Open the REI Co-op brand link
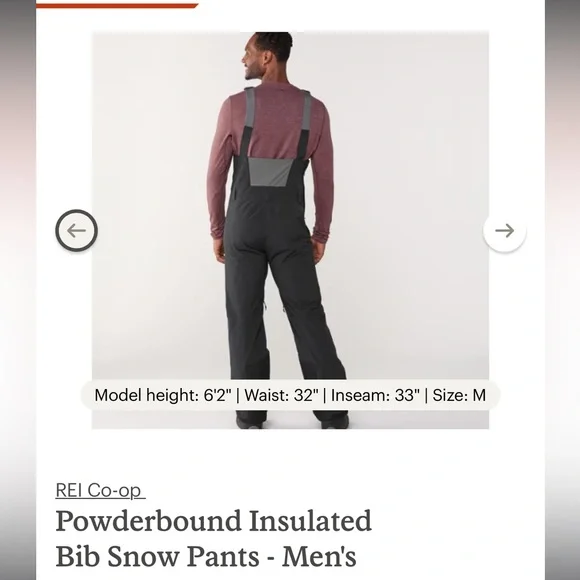Screen dimensions: 580x580 pos(100,490)
